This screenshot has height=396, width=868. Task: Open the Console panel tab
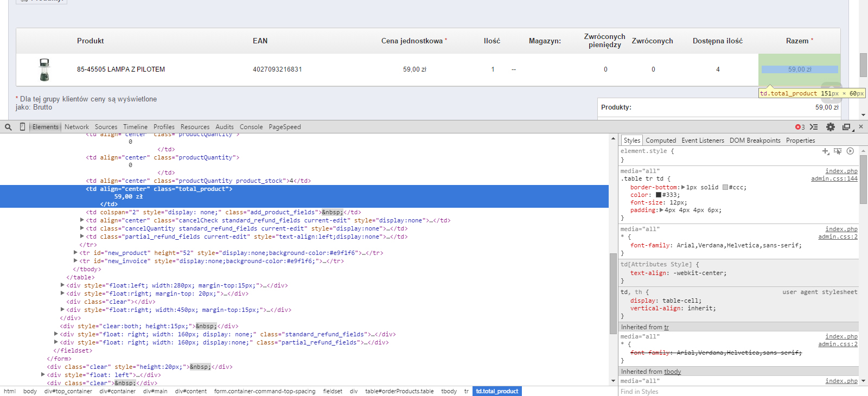pos(251,127)
